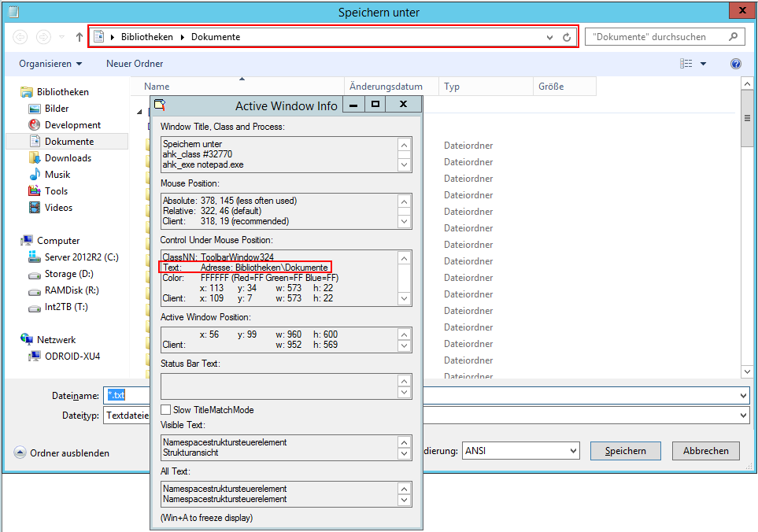
Task: Open the view options dropdown arrow
Action: pos(703,64)
